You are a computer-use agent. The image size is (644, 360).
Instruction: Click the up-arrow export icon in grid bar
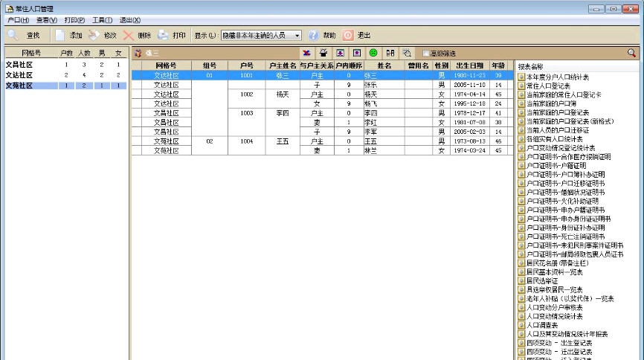click(x=356, y=53)
